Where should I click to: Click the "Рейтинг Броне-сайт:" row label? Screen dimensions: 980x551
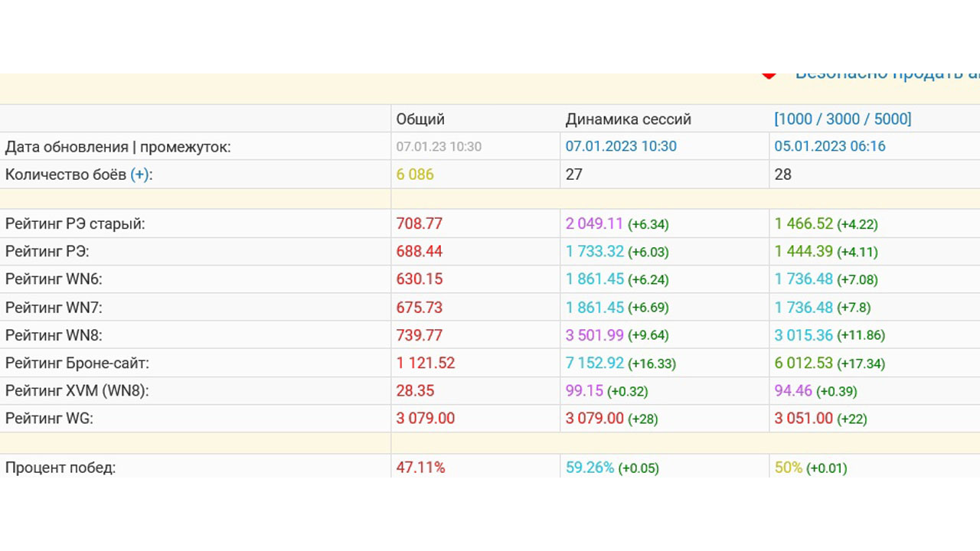pos(77,364)
